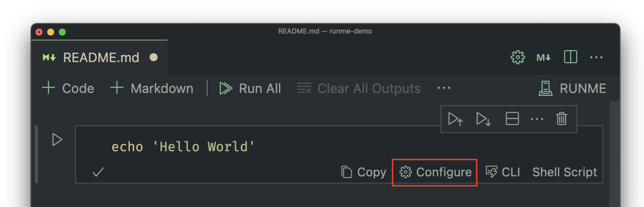Viewport: 644px width, 207px height.
Task: Split the editor to the right
Action: click(x=570, y=57)
